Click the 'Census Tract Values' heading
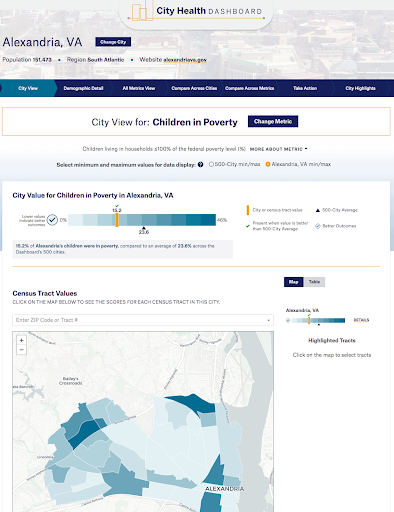Viewport: 394px width, 512px height. (x=45, y=294)
